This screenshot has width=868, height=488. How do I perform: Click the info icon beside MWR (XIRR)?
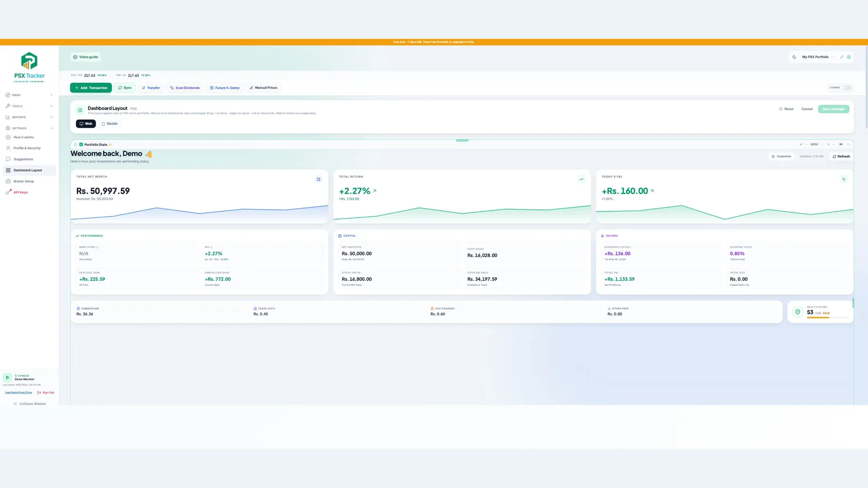tap(98, 247)
